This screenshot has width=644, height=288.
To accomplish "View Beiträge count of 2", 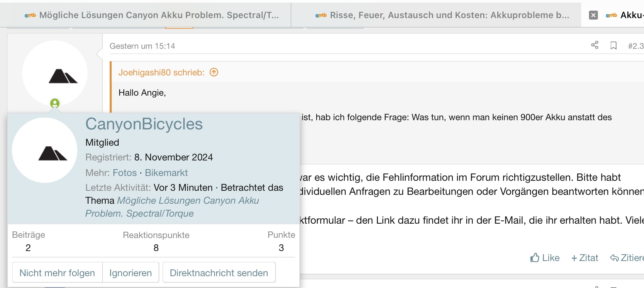I will tap(28, 248).
